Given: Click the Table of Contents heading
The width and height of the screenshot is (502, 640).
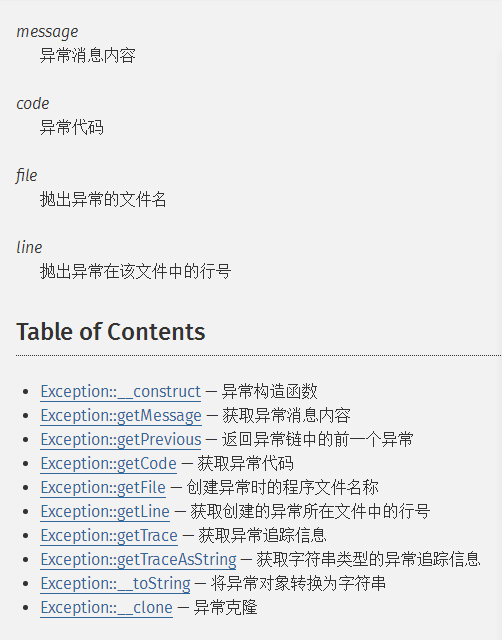Looking at the screenshot, I should [x=111, y=331].
